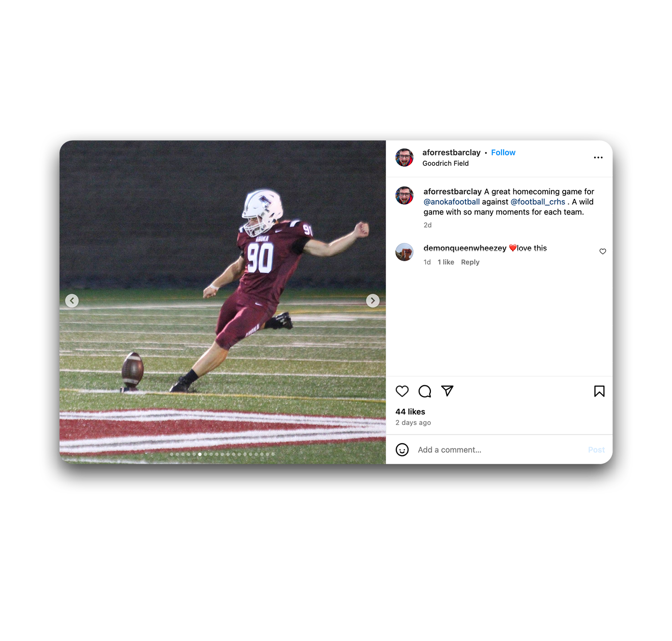Open aforrestbarclay header profile picture

(x=404, y=158)
